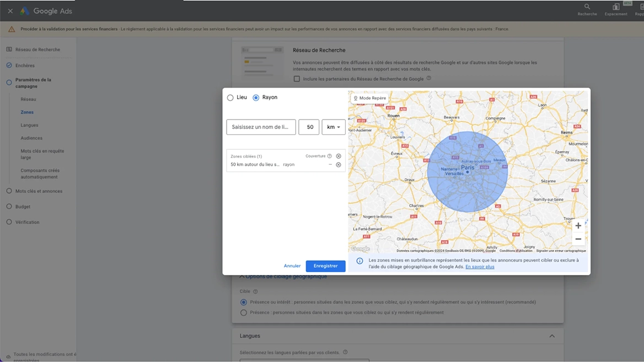Screen dimensions: 644x362
Task: Open the Zones settings item
Action: click(27, 112)
